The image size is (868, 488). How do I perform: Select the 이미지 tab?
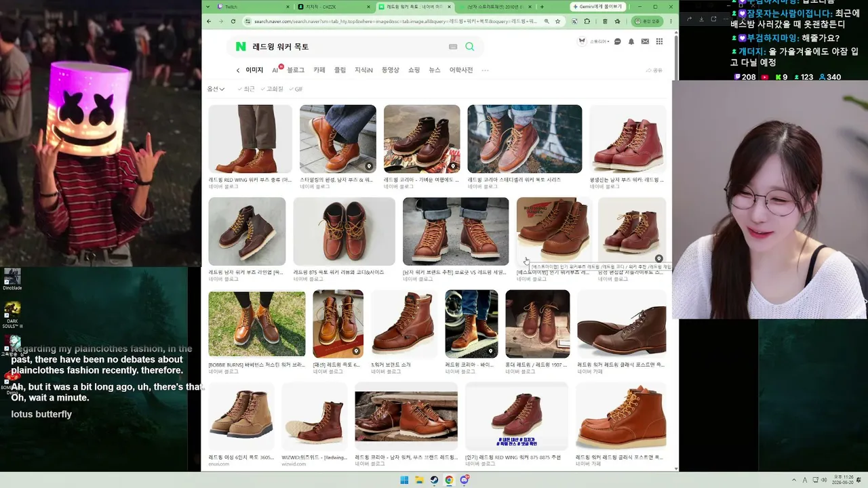point(254,70)
